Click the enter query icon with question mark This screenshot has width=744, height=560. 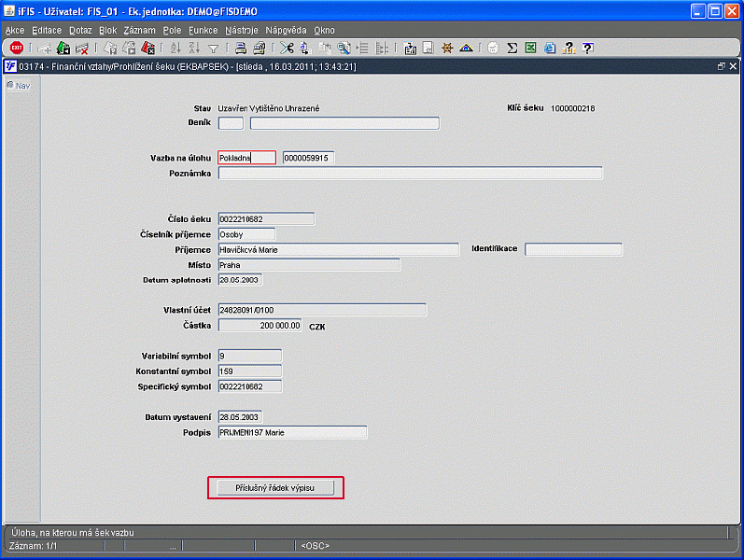pos(110,48)
